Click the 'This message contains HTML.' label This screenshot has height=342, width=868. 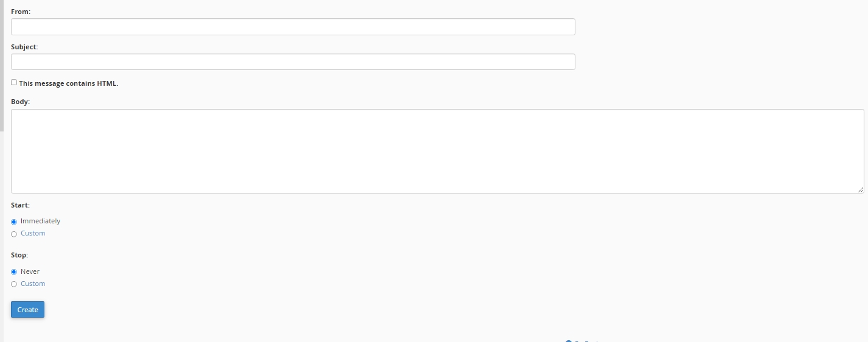coord(69,83)
